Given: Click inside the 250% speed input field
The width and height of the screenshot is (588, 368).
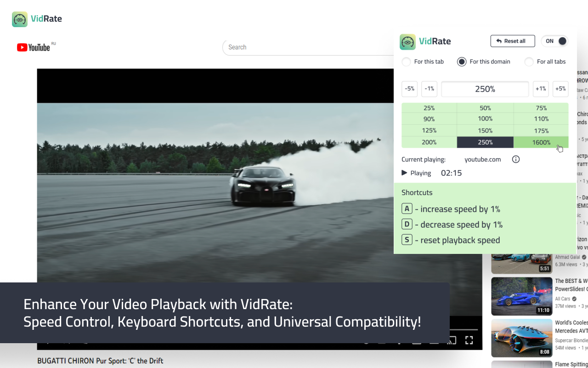Looking at the screenshot, I should click(x=485, y=89).
